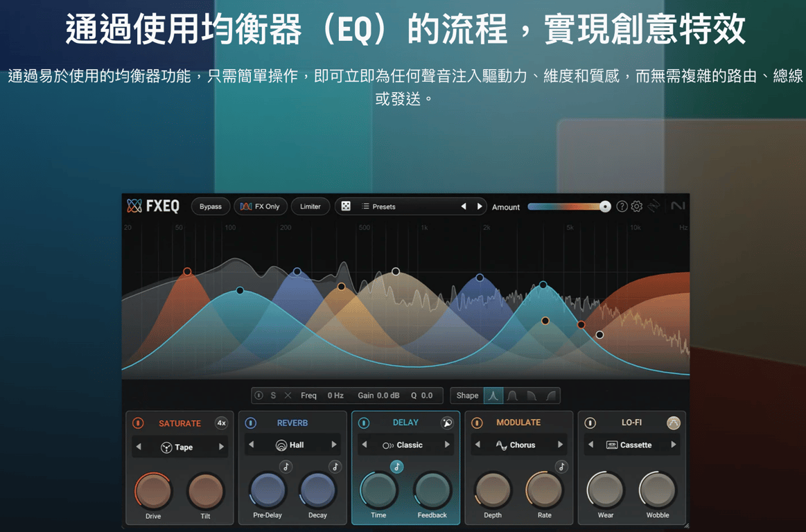Go to next preset arrow
Viewport: 806px width, 532px height.
[x=479, y=206]
